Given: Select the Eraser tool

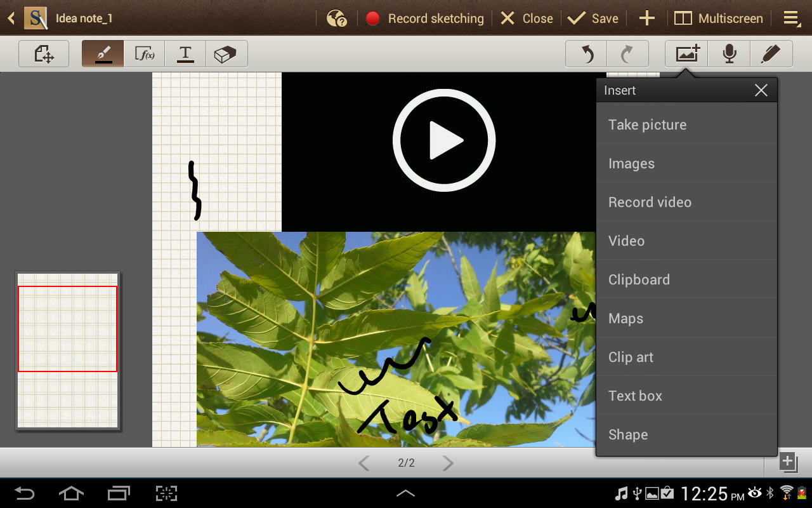Looking at the screenshot, I should (226, 55).
